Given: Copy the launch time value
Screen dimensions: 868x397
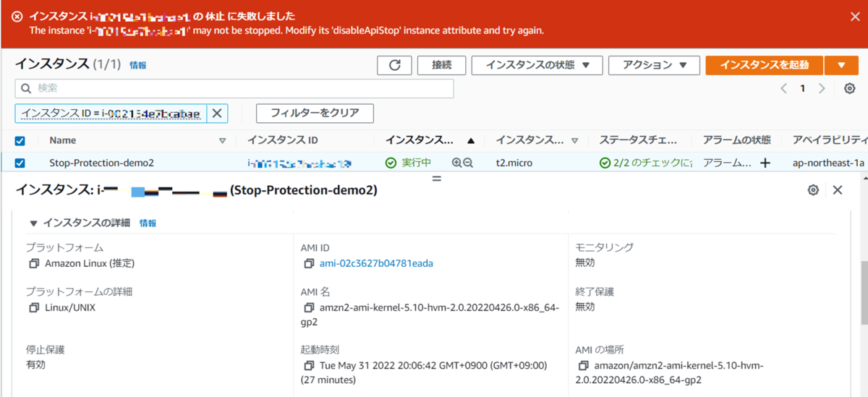Looking at the screenshot, I should 309,365.
